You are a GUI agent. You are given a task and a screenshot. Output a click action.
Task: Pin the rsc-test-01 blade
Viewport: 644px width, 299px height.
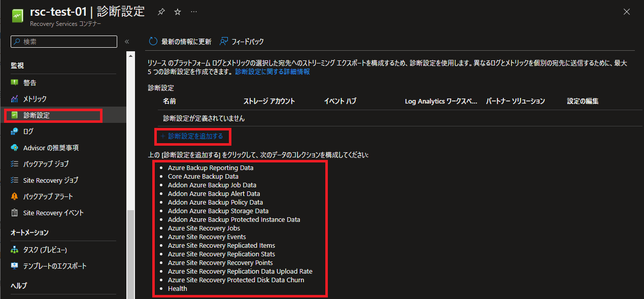pyautogui.click(x=161, y=12)
